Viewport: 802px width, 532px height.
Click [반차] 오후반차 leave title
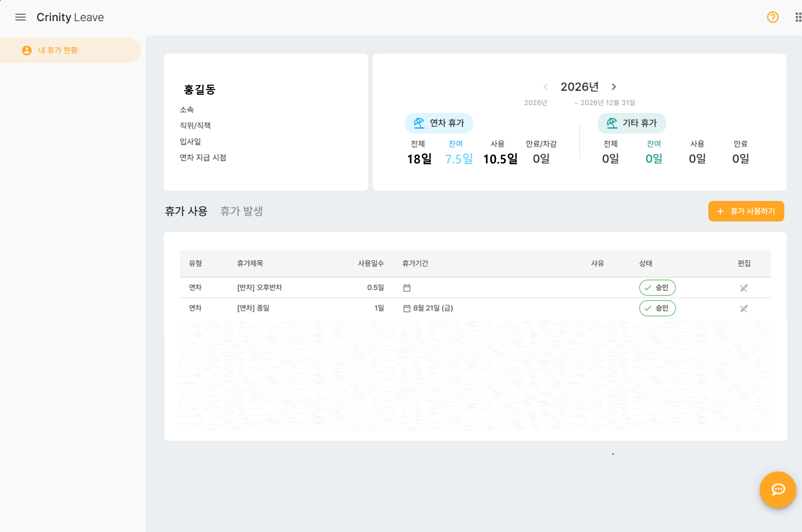click(259, 287)
